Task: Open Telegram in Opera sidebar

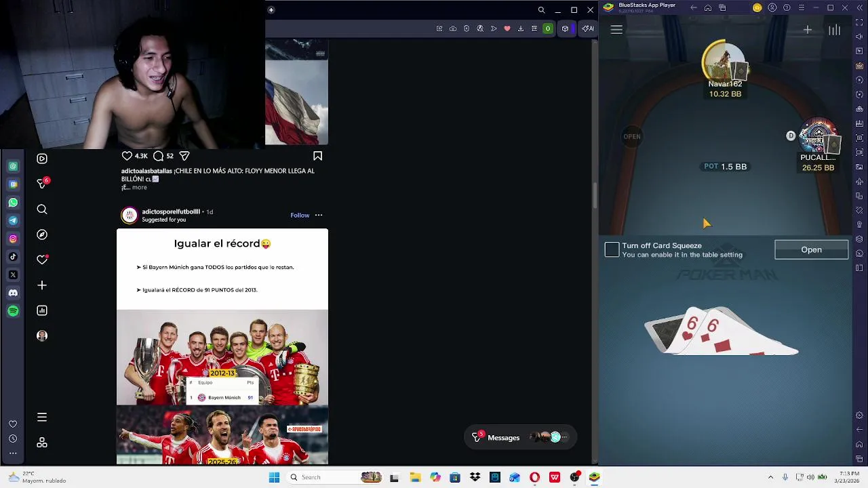Action: point(13,220)
